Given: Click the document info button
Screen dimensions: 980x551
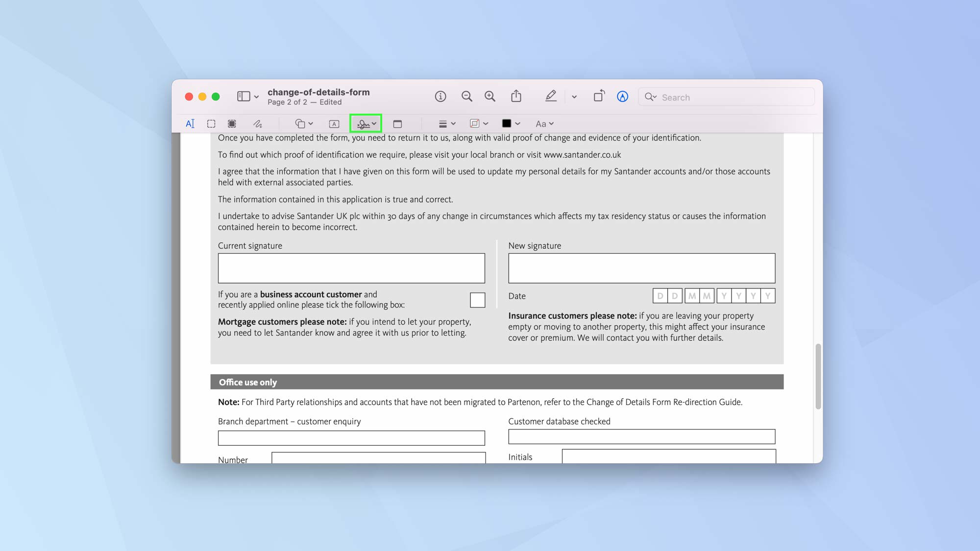Looking at the screenshot, I should [441, 96].
